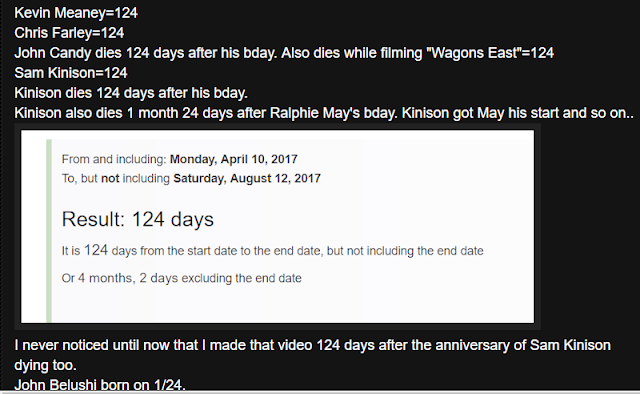Click the "To, but not including" label

(116, 178)
